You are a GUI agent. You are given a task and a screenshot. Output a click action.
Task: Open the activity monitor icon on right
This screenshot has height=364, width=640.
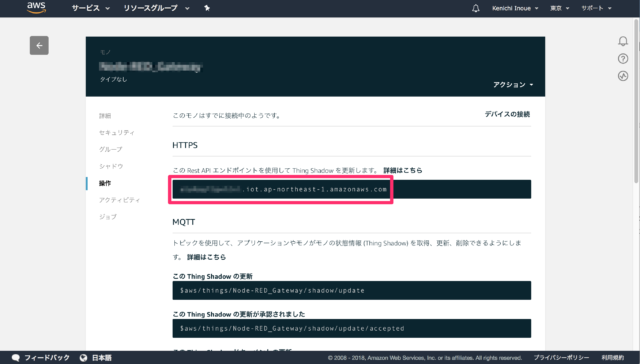point(623,76)
